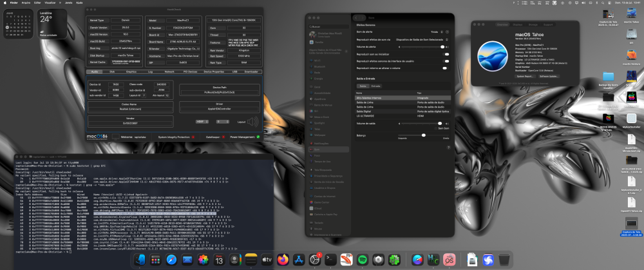Switch to Disk tab in HackCheck
Screen dimensions: 644x270
click(x=112, y=72)
